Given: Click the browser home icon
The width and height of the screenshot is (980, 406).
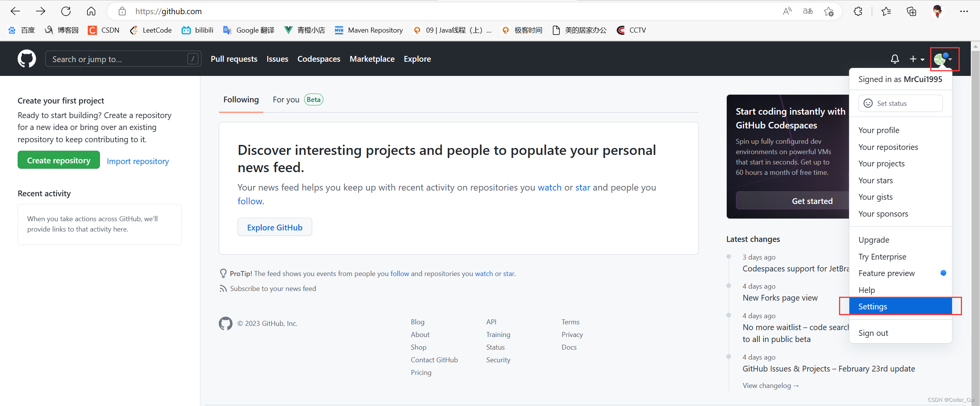Looking at the screenshot, I should 91,12.
